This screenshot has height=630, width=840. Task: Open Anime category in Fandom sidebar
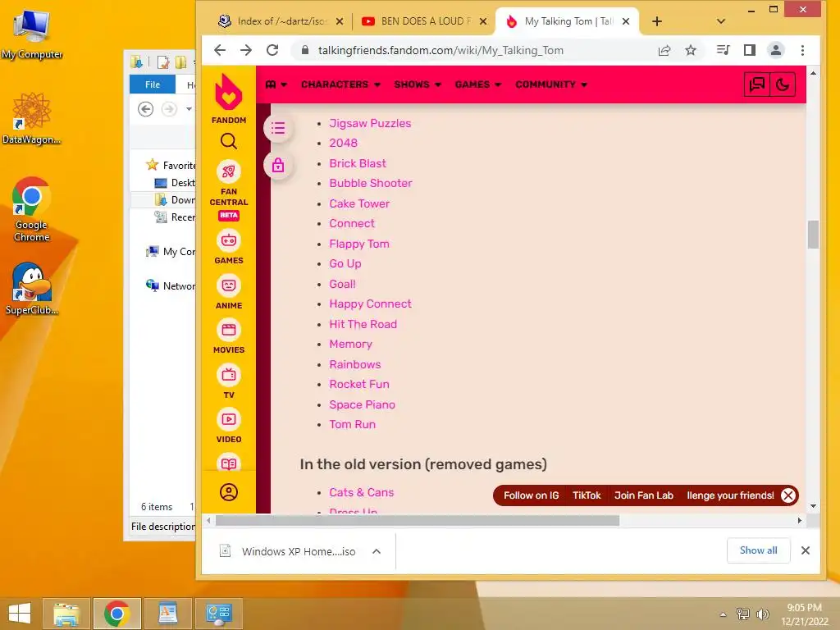[229, 292]
